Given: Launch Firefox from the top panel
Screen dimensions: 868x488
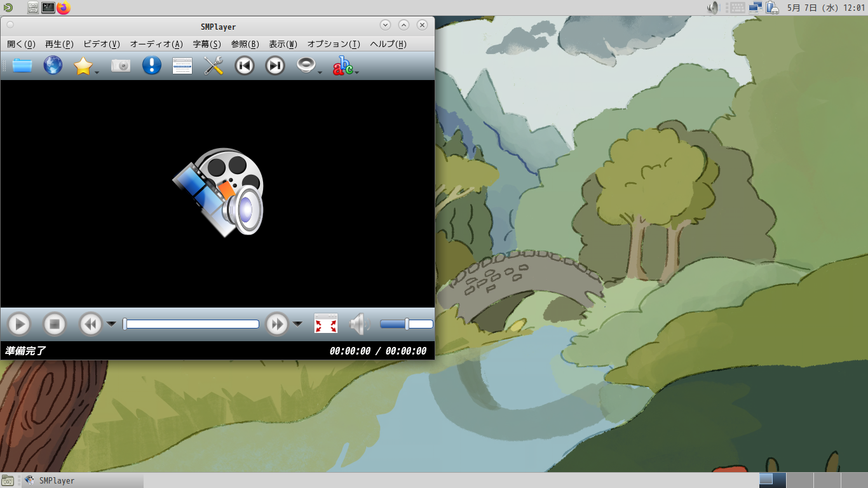Looking at the screenshot, I should coord(64,8).
